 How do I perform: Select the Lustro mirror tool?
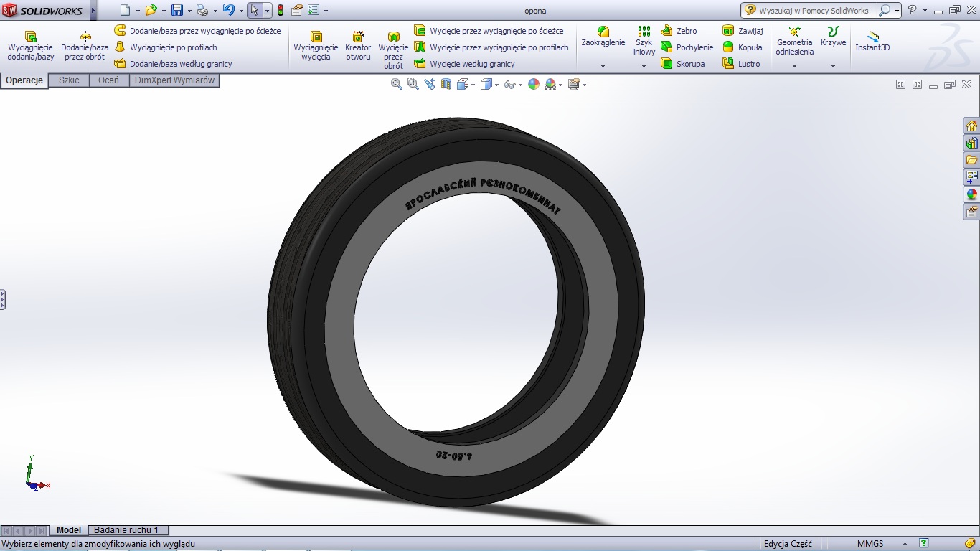point(741,64)
